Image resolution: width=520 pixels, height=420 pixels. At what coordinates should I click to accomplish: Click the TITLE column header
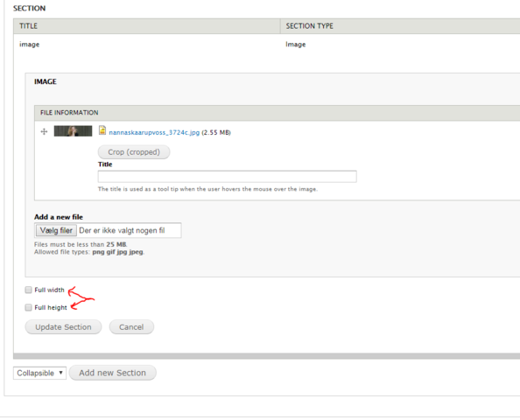coord(147,26)
